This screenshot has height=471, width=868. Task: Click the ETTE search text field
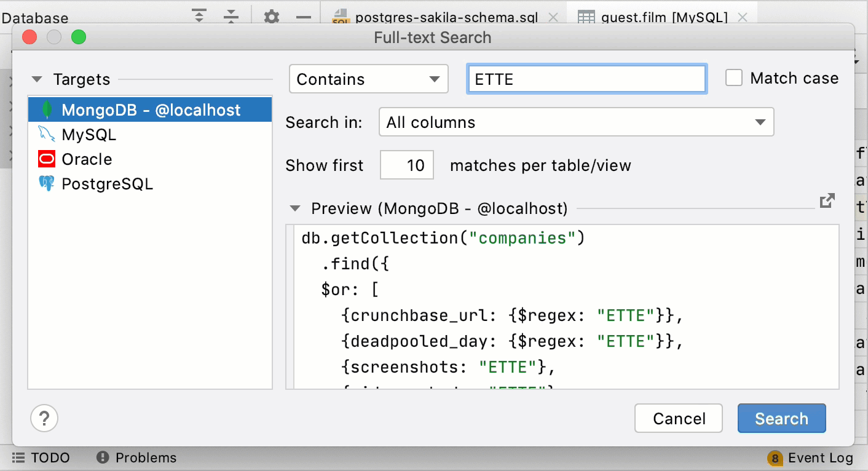click(x=586, y=79)
